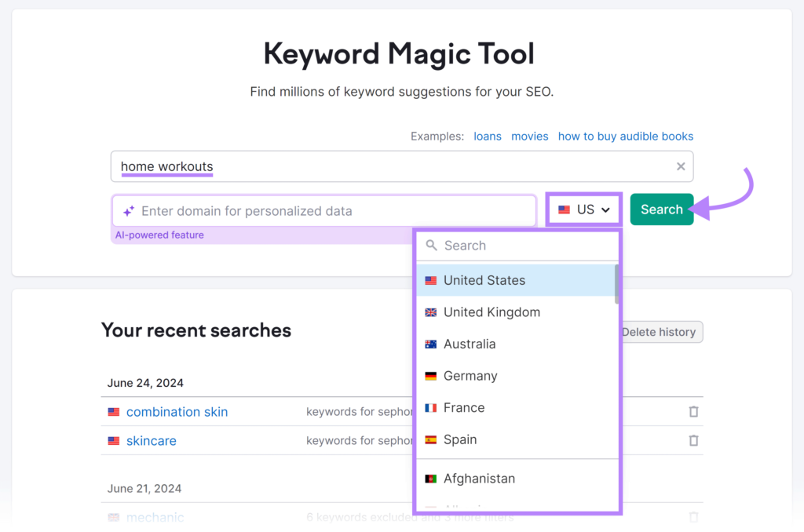Click the United Kingdom flag icon
The image size is (804, 532).
tap(431, 312)
